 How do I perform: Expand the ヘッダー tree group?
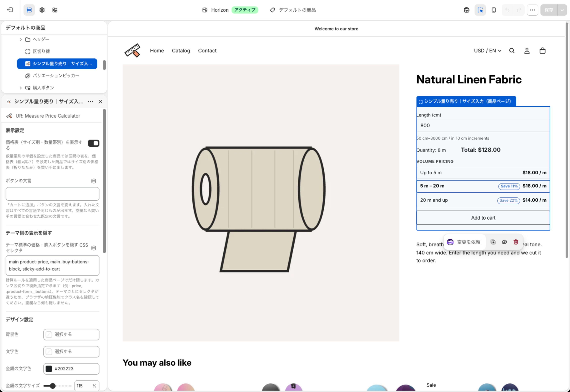coord(21,39)
